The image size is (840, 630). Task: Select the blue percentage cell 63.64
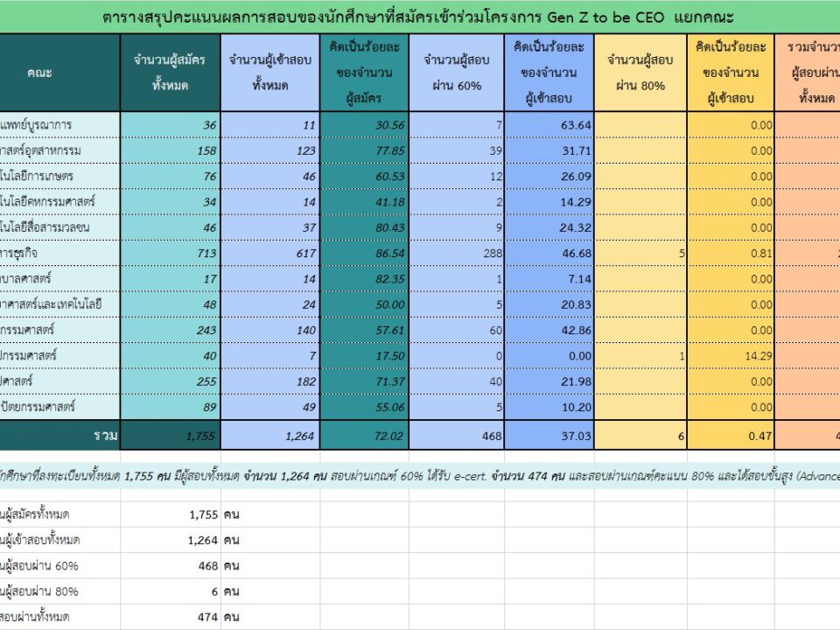(x=549, y=125)
